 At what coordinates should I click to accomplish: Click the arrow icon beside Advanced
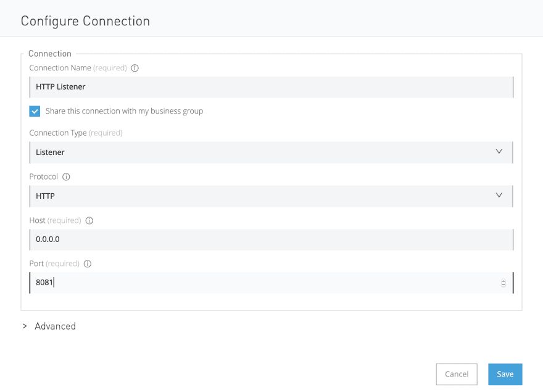(25, 326)
